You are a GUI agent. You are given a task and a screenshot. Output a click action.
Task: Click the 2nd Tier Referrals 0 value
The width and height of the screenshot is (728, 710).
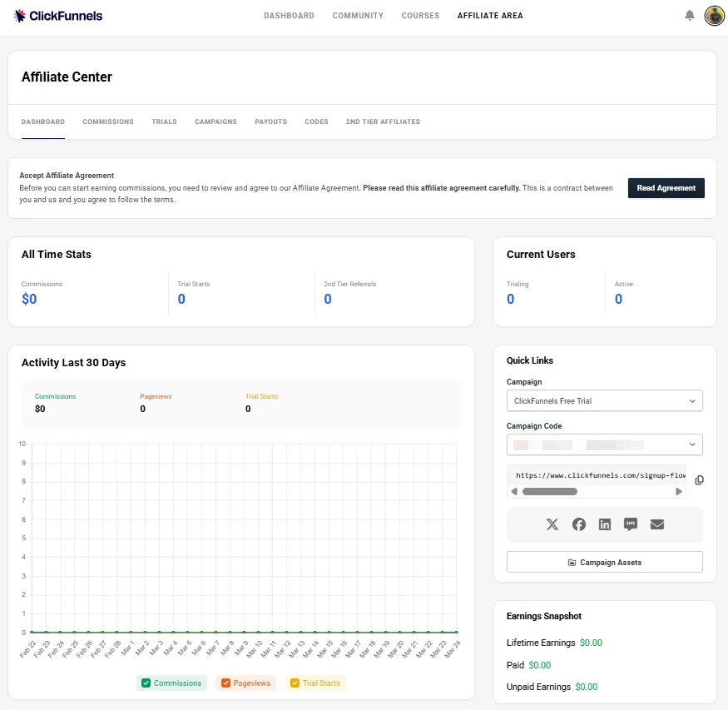[x=328, y=299]
